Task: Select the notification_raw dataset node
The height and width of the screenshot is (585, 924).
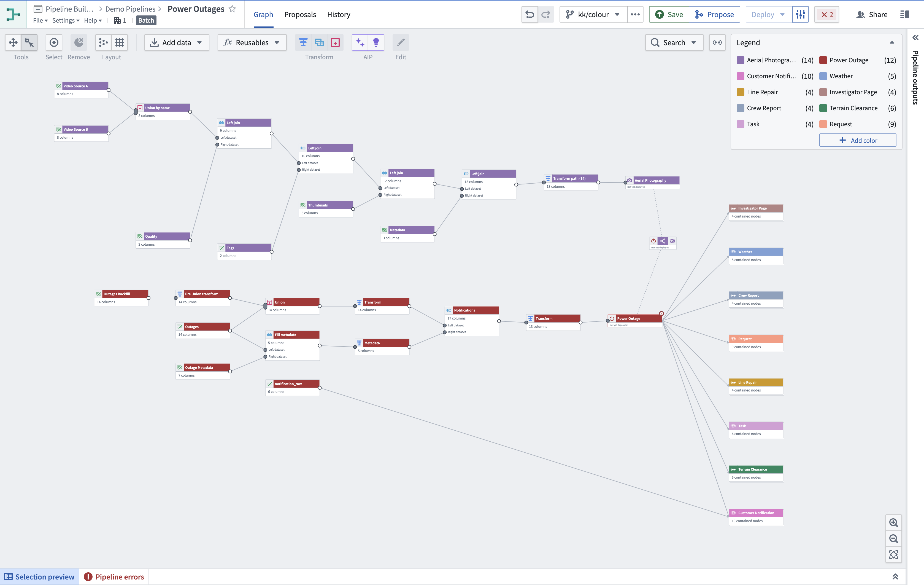Action: (x=292, y=388)
